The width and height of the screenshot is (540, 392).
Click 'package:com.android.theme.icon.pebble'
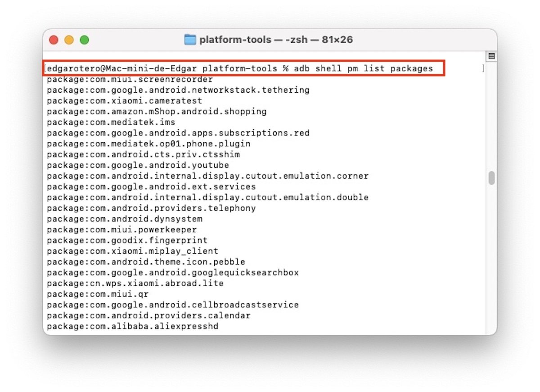coord(146,262)
